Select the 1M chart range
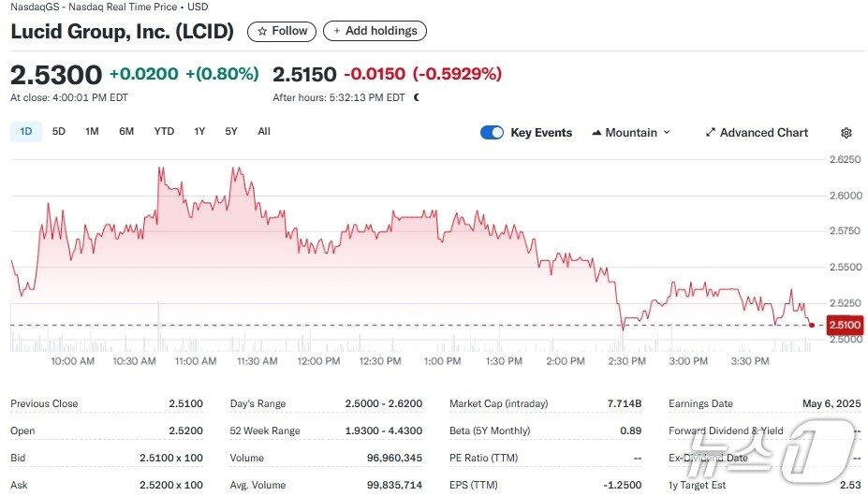868x496 pixels. pos(92,132)
